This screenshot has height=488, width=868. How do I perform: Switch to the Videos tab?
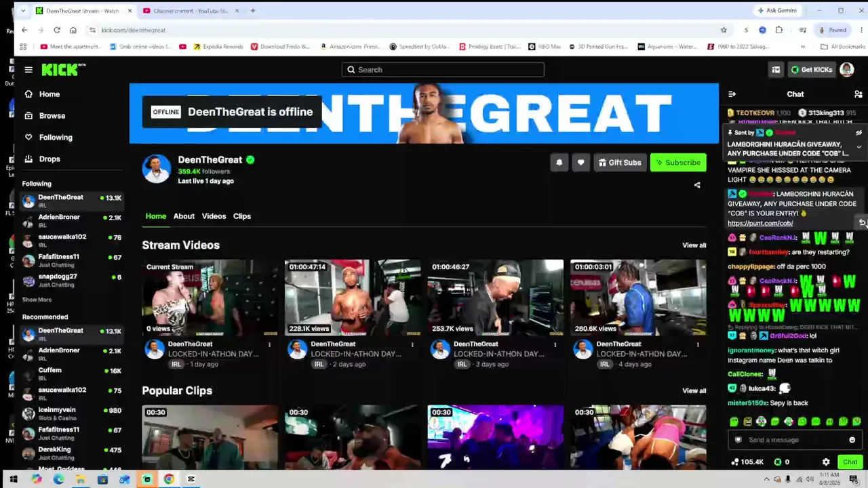tap(214, 216)
